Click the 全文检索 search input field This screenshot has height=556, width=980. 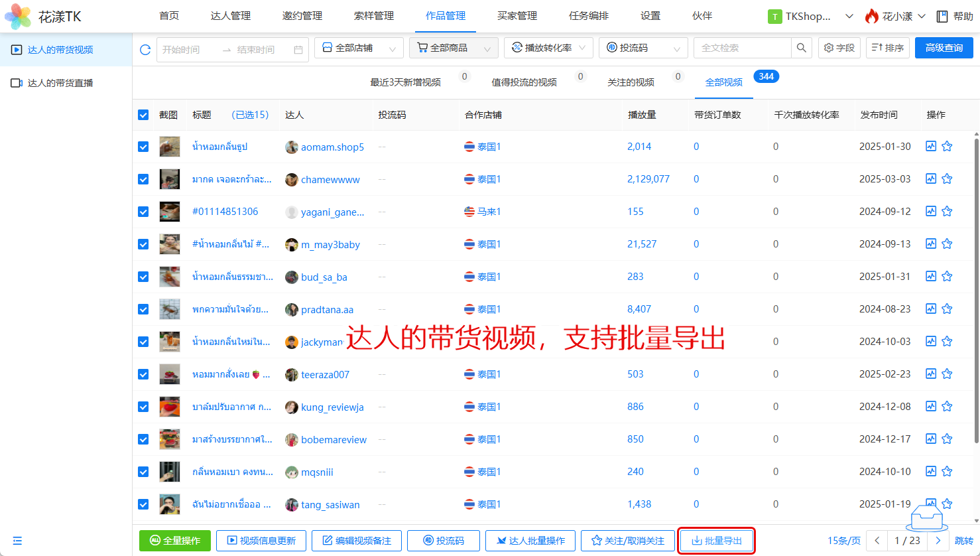(x=742, y=48)
